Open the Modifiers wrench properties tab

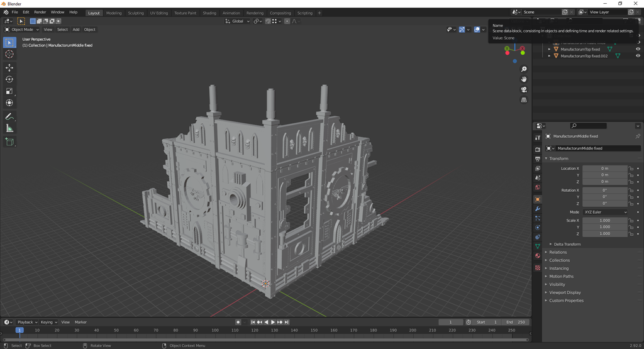(x=537, y=208)
